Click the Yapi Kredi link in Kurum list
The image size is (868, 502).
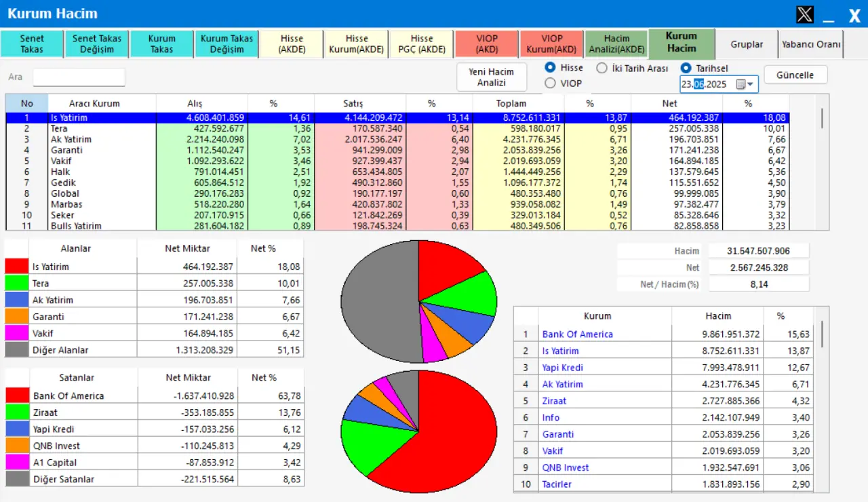point(562,367)
